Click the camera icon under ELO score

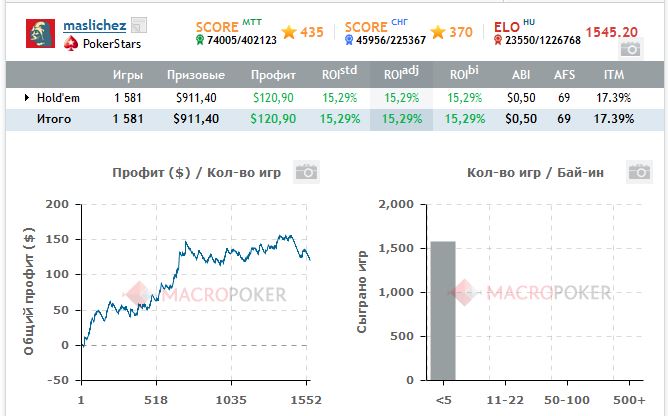[x=629, y=49]
